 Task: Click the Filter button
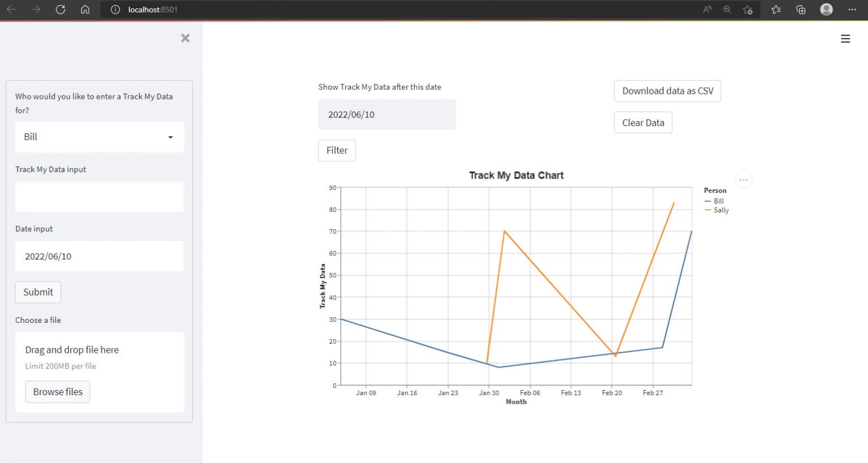tap(337, 150)
